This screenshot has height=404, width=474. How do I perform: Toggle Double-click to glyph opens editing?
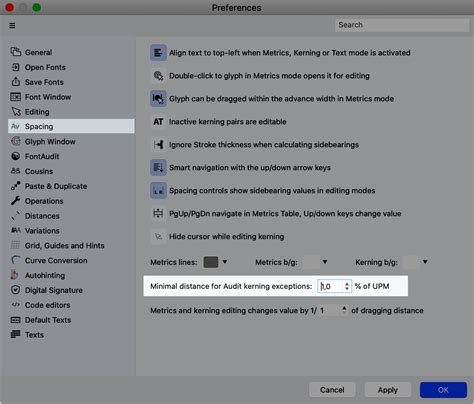pos(158,76)
